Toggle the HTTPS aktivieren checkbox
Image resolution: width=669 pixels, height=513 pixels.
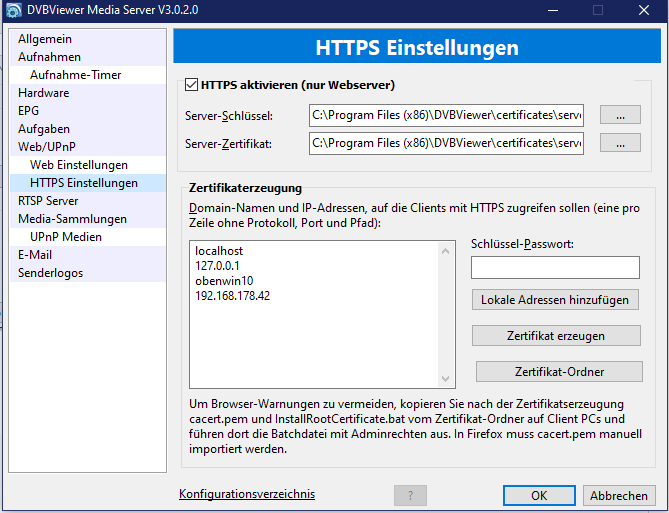coord(192,85)
